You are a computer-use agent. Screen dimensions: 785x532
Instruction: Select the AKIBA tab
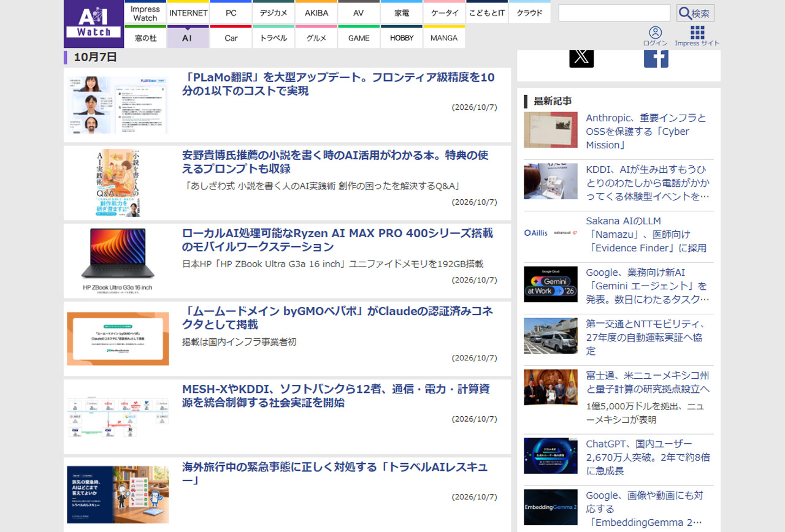(x=316, y=13)
